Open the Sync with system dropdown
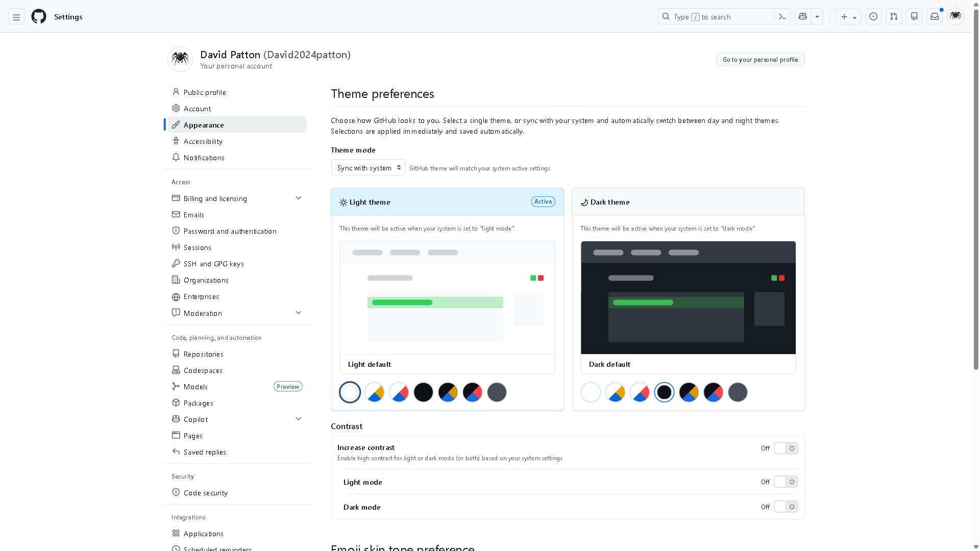This screenshot has height=551, width=980. point(368,168)
